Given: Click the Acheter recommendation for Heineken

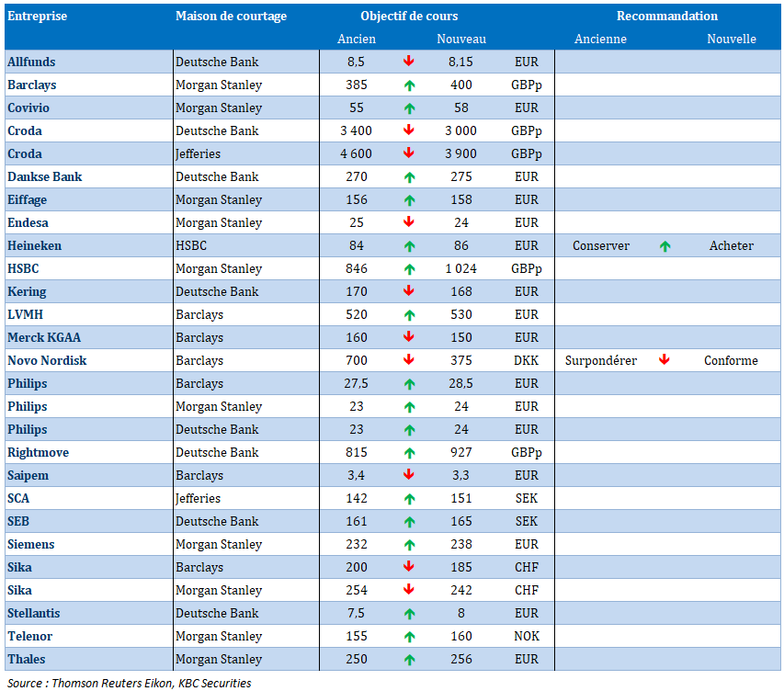Looking at the screenshot, I should (x=731, y=246).
